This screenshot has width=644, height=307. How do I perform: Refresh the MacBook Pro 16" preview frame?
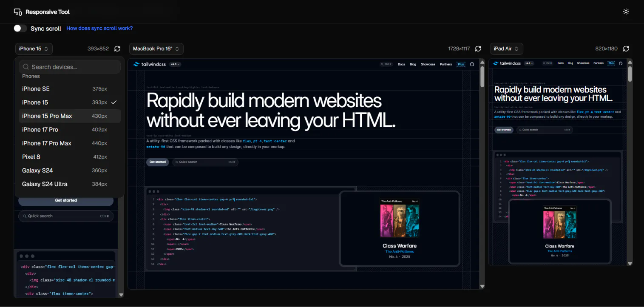[x=478, y=49]
